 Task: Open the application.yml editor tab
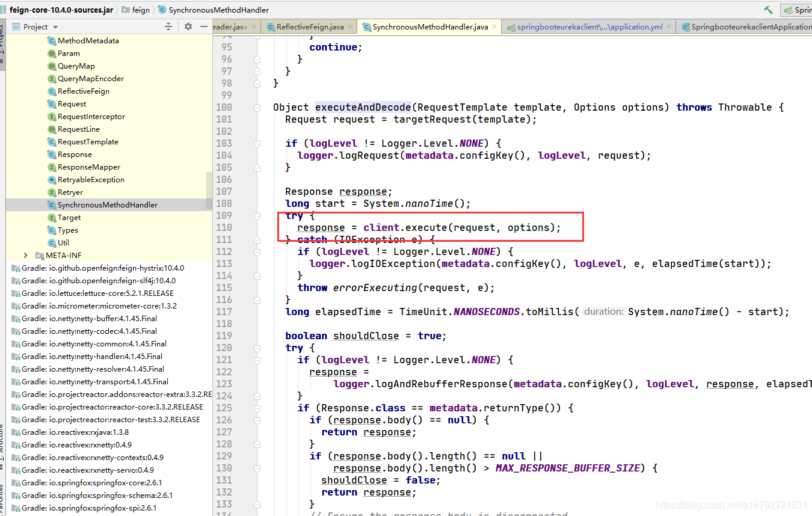pos(589,26)
